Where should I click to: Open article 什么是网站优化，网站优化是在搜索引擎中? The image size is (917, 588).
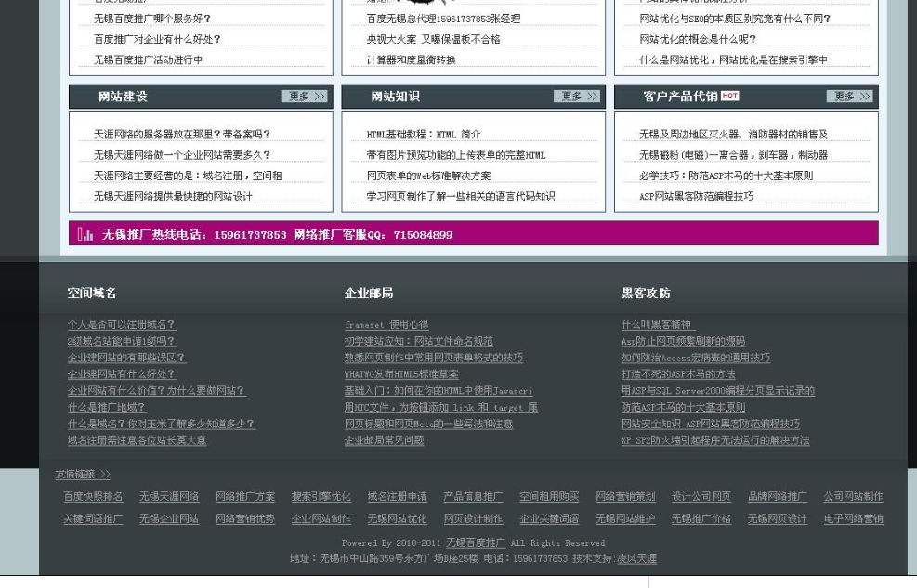(733, 59)
